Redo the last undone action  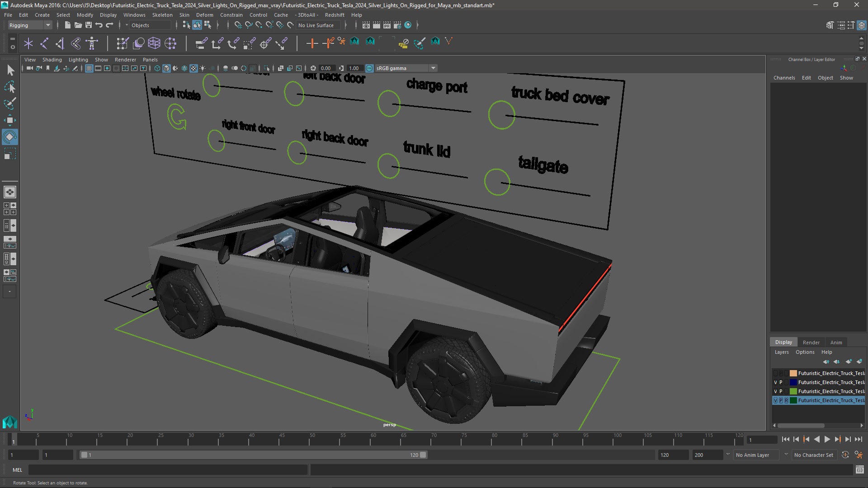tap(109, 25)
